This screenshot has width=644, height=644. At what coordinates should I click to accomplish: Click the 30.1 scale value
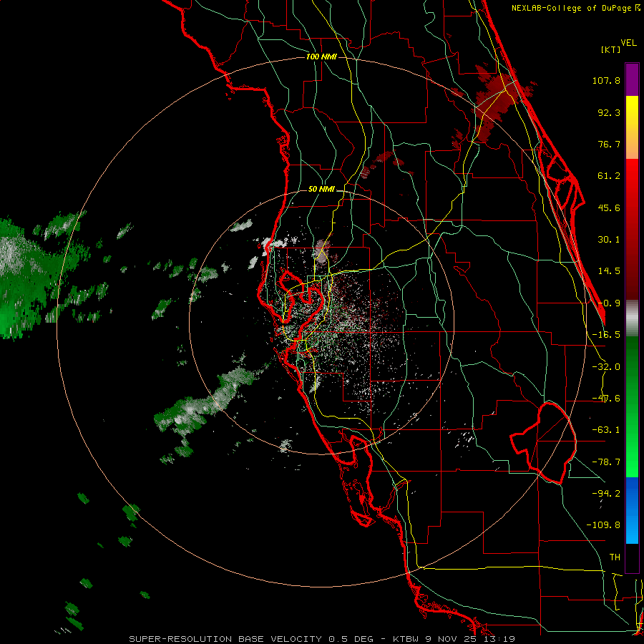(x=609, y=240)
